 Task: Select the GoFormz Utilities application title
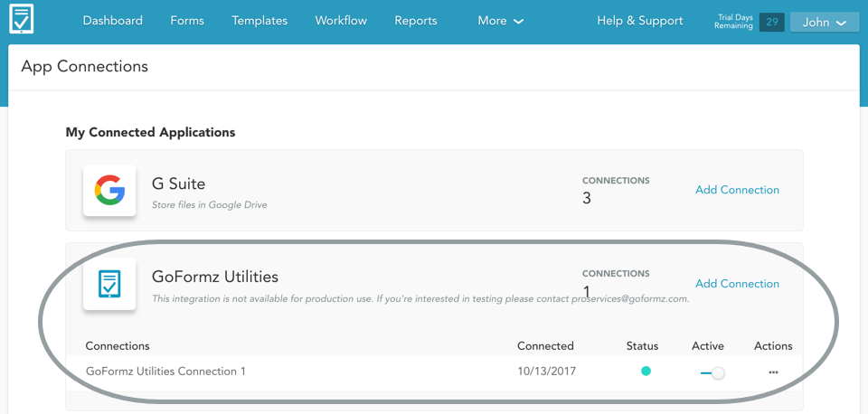(x=215, y=277)
